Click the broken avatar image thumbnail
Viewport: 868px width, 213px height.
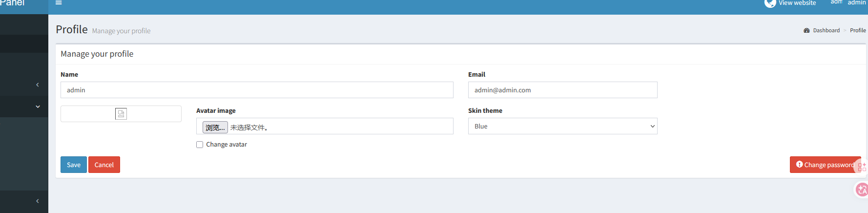[121, 114]
